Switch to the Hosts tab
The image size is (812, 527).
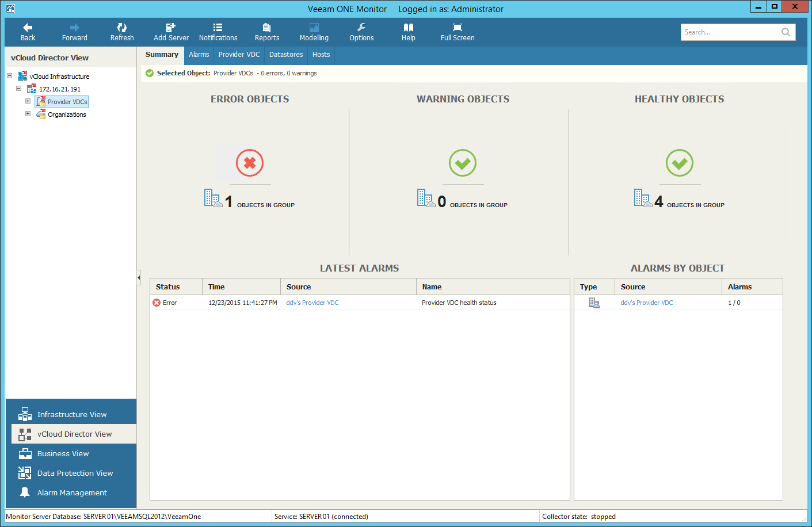pyautogui.click(x=321, y=55)
